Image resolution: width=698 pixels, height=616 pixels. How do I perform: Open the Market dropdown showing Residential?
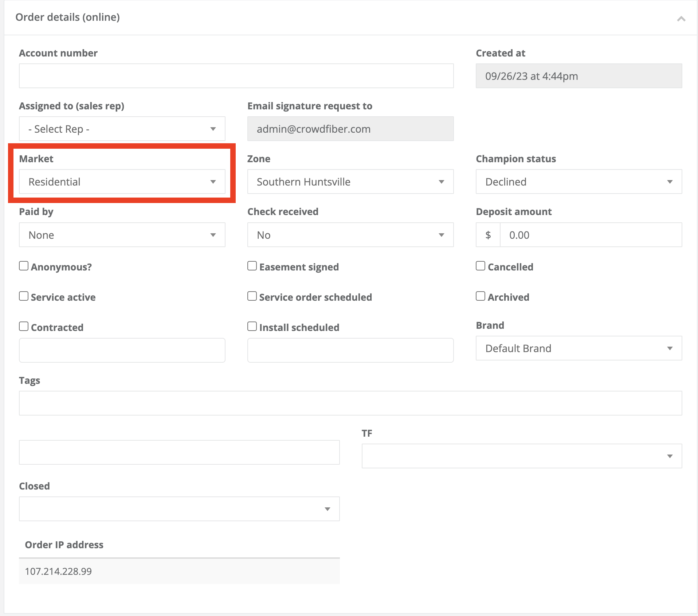(x=122, y=182)
